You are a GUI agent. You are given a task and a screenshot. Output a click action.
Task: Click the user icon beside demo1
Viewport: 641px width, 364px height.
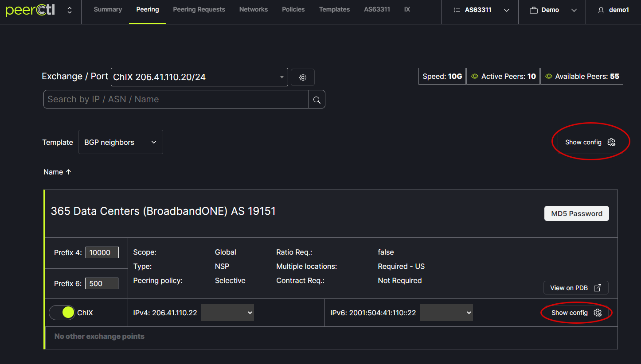[x=601, y=10]
